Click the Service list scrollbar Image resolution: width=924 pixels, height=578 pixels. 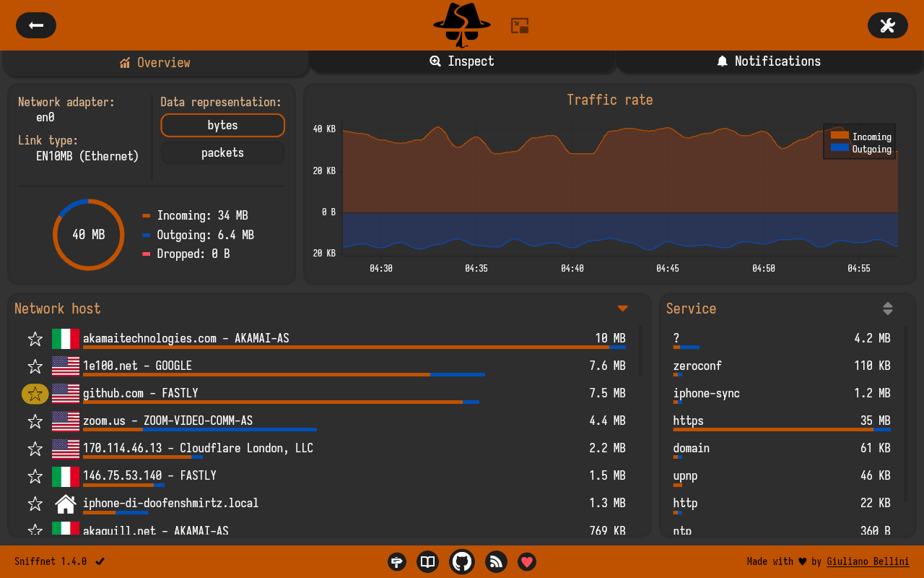906,412
